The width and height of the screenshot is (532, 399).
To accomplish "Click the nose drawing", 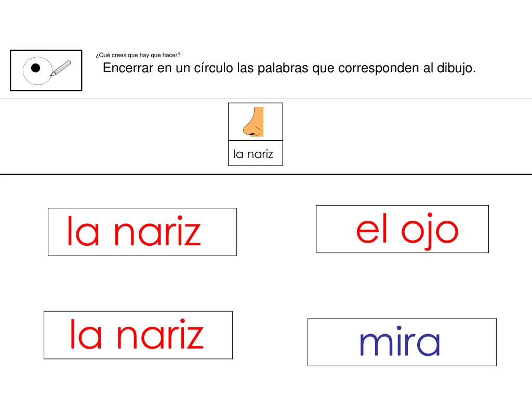I will click(255, 122).
